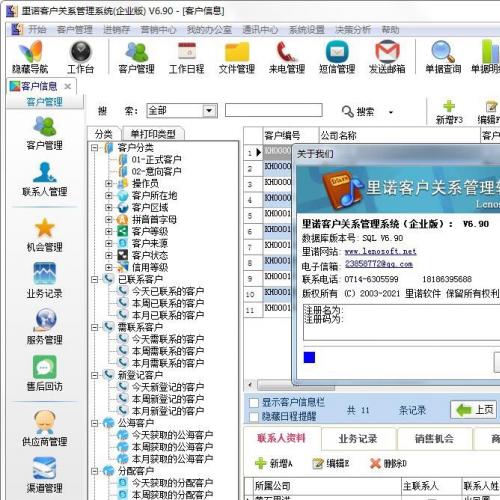Select 本周需联系的客户 tree item
The width and height of the screenshot is (500, 500).
(x=168, y=351)
